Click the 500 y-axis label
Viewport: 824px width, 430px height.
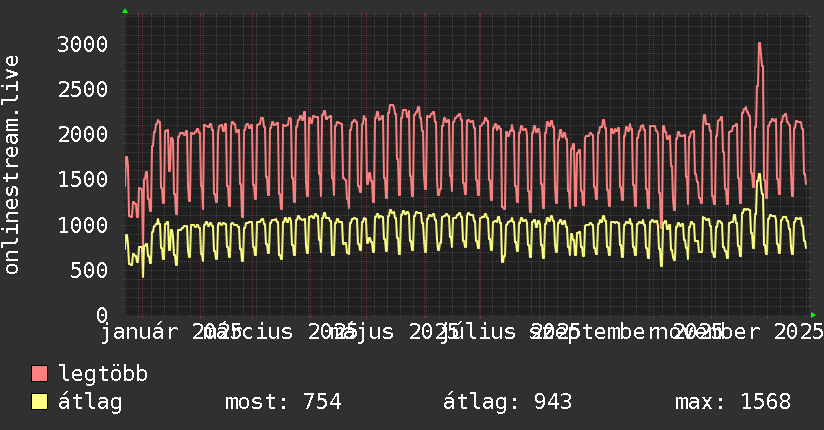click(x=89, y=270)
